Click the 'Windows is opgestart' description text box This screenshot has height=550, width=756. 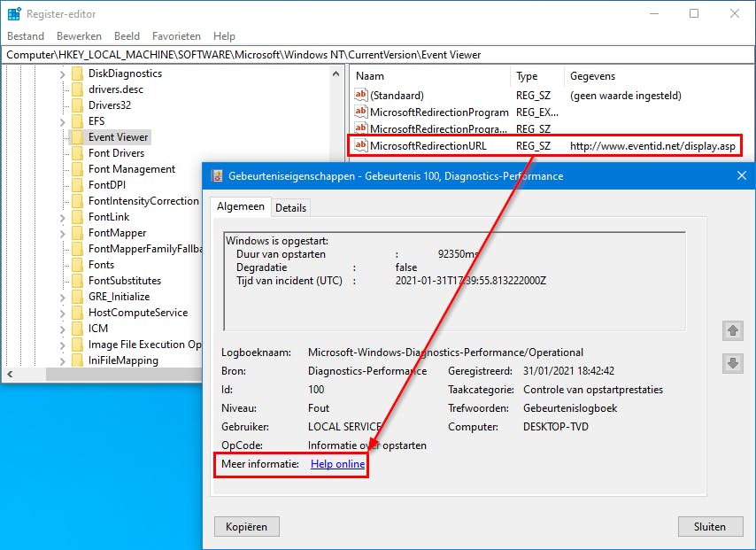click(455, 282)
